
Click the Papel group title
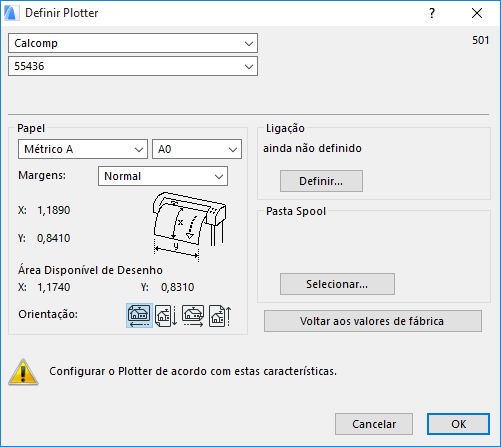(31, 128)
